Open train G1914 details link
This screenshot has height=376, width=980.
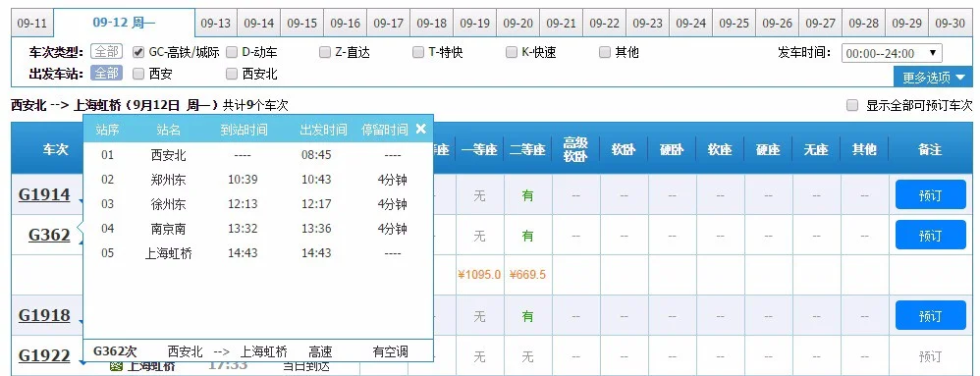coord(44,194)
